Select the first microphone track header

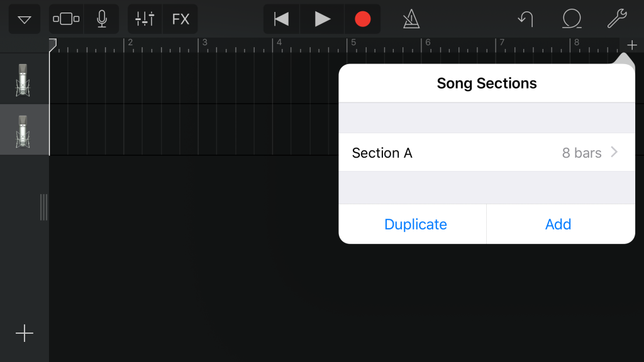click(23, 79)
